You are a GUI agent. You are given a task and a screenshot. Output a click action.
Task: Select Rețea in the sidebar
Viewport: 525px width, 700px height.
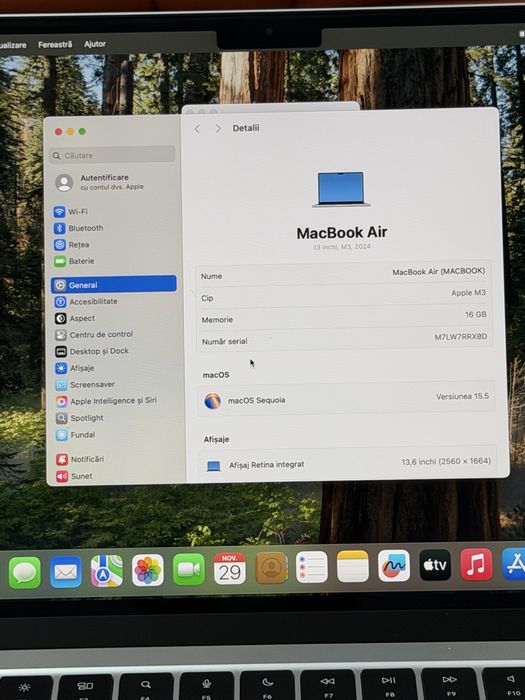pyautogui.click(x=71, y=245)
